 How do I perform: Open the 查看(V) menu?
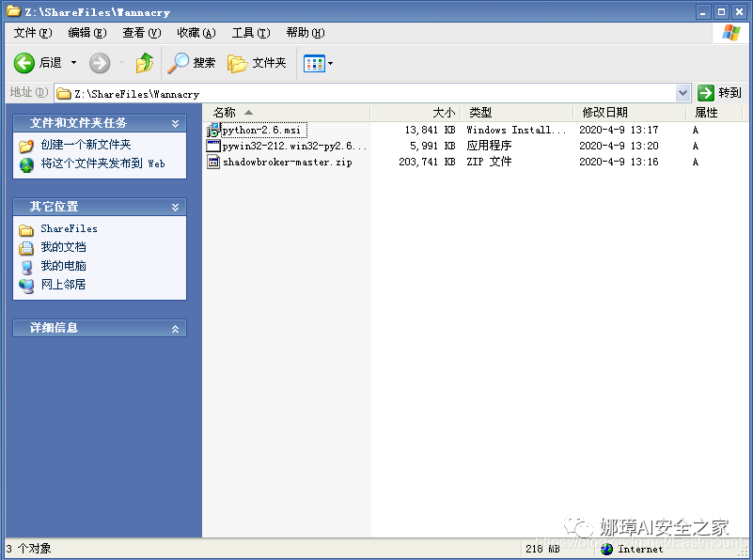pyautogui.click(x=142, y=33)
